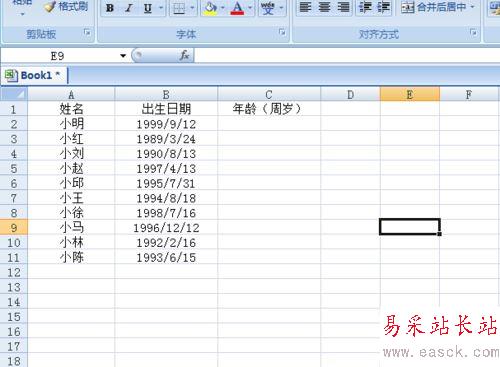Click cell with name 小赵
This screenshot has height=367, width=500.
click(x=71, y=168)
